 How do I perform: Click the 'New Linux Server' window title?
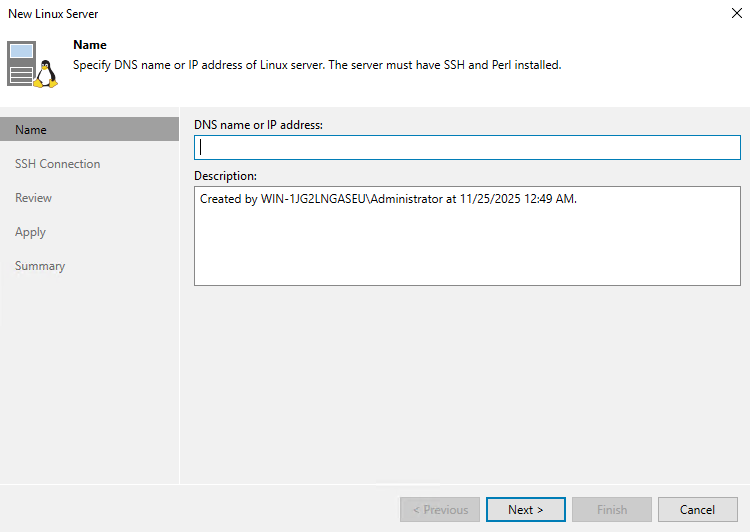53,14
